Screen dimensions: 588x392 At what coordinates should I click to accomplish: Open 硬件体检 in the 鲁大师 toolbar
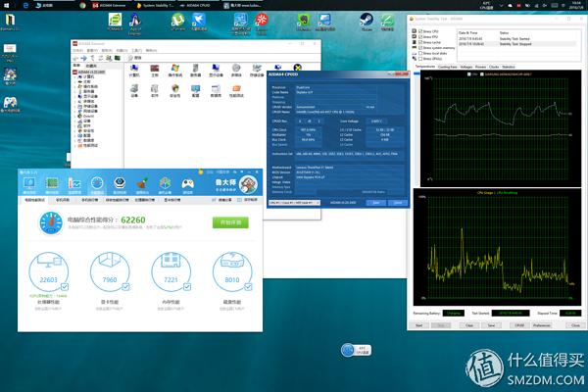click(29, 185)
